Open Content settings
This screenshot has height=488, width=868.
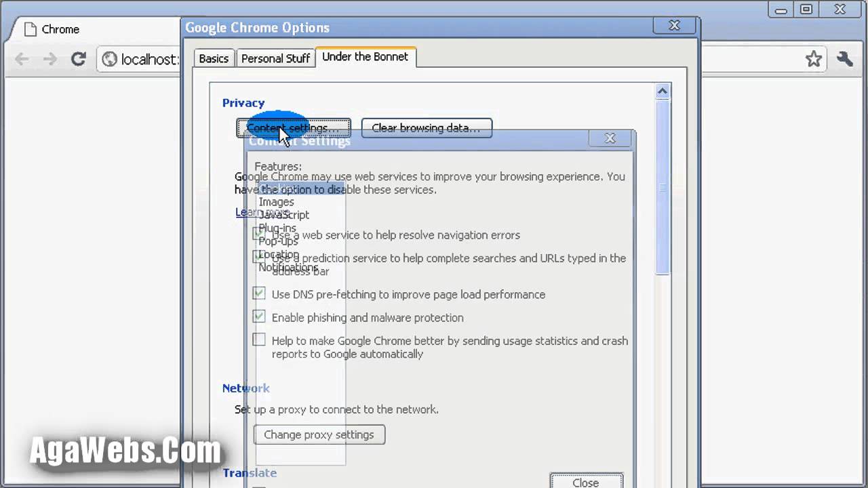(293, 127)
